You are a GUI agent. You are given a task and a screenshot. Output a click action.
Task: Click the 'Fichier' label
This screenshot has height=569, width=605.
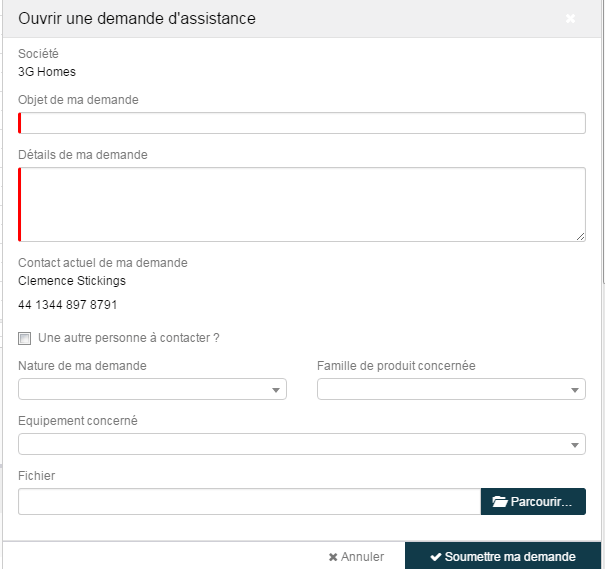(37, 476)
